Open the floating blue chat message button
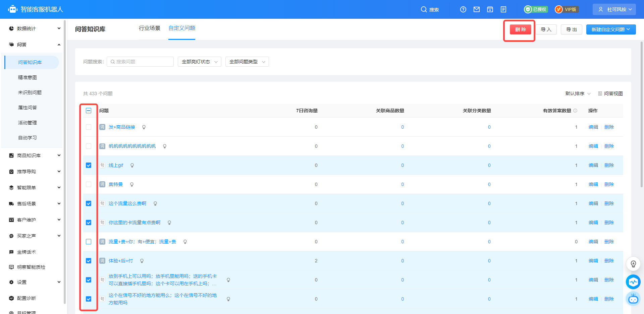This screenshot has width=644, height=314. coord(633,282)
